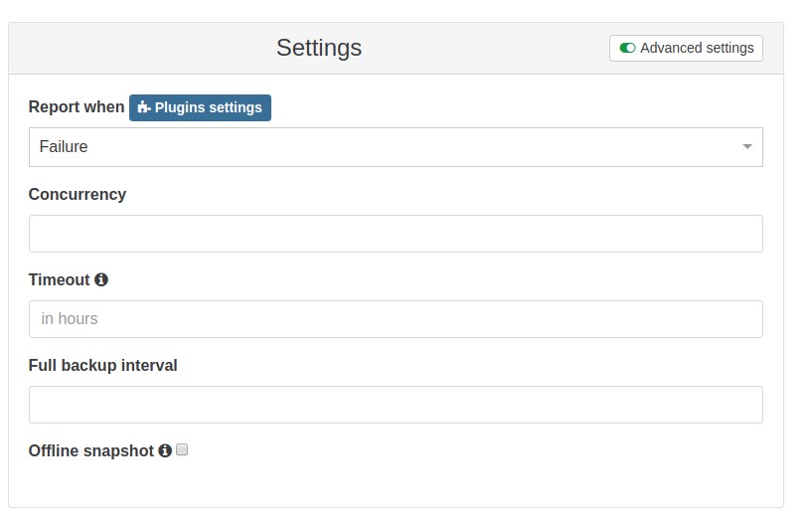
Task: Click the Concurrency field label
Action: [x=78, y=194]
